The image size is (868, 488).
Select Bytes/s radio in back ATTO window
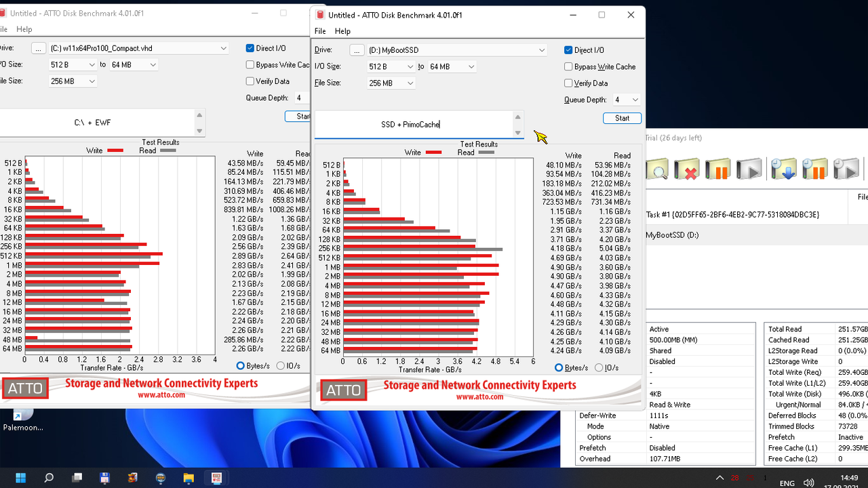coord(241,365)
